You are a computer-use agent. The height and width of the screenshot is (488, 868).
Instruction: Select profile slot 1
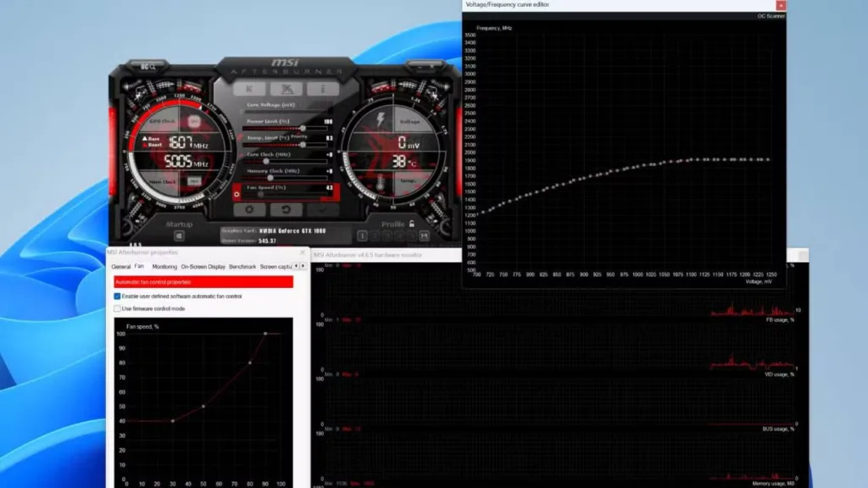[x=362, y=236]
